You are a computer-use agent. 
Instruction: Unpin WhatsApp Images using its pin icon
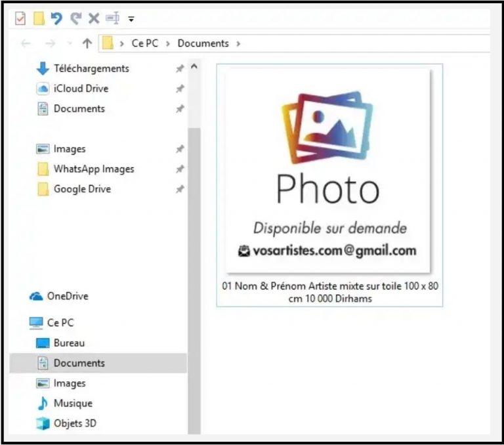pos(180,169)
